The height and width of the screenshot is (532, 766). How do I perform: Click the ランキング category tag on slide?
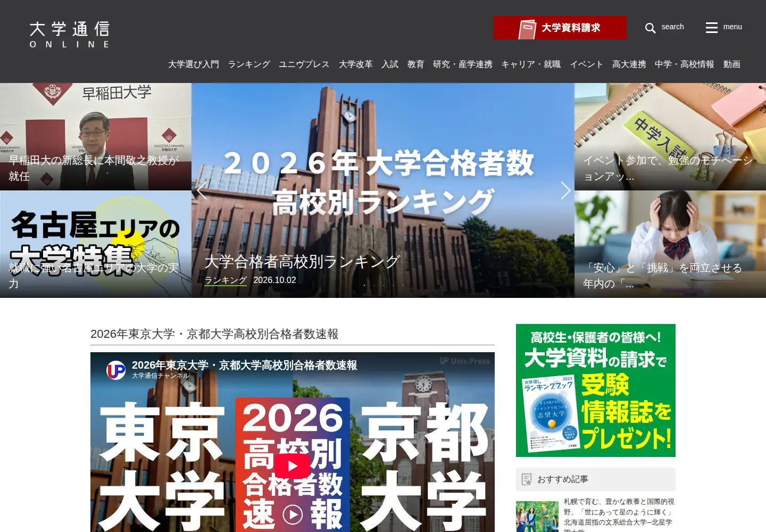(x=226, y=280)
